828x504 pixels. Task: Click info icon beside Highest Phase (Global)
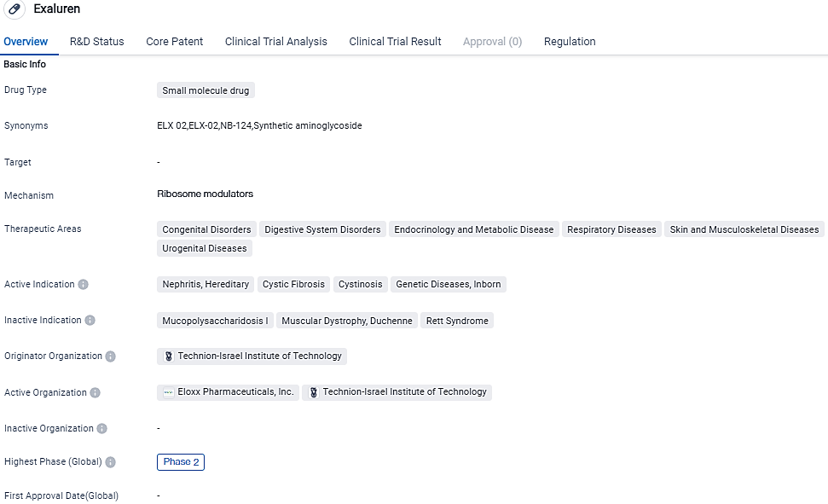click(111, 462)
